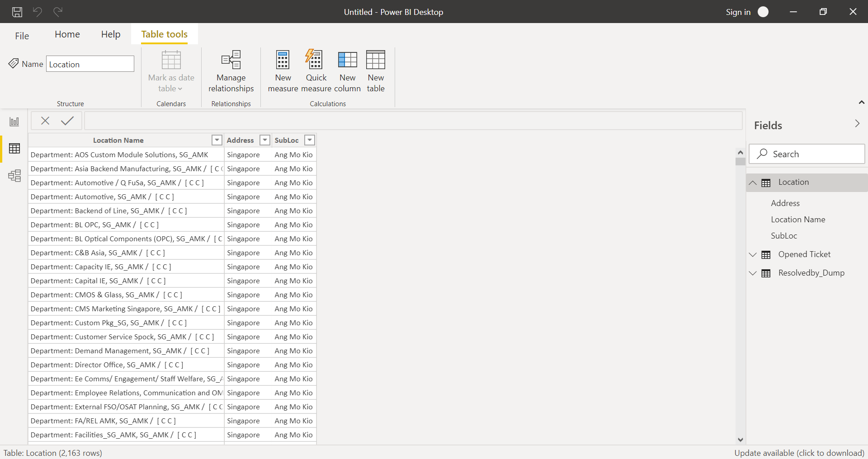This screenshot has width=868, height=459.
Task: Select the SubLoc field in Fields
Action: [x=784, y=236]
